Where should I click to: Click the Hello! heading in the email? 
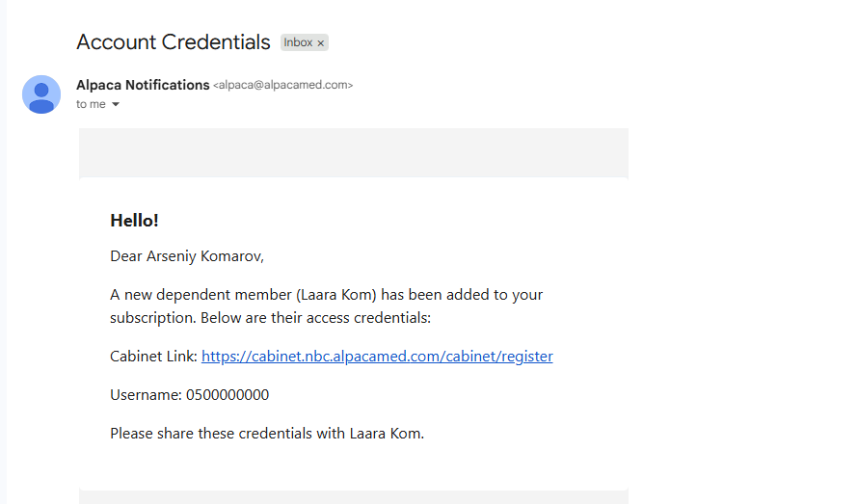click(134, 221)
